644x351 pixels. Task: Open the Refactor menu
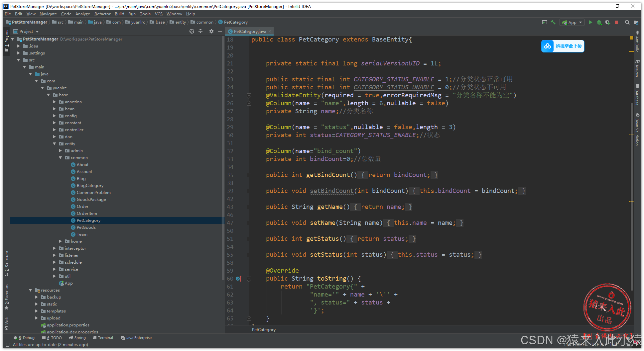pos(102,14)
